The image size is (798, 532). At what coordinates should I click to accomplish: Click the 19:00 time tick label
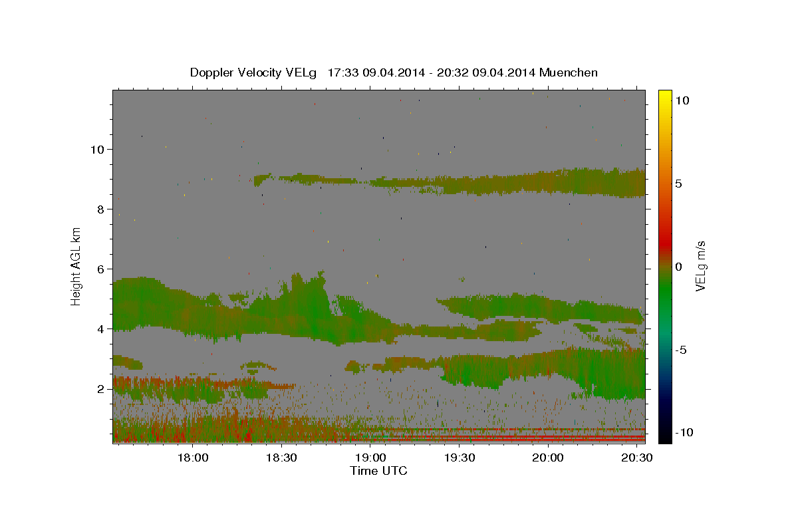pos(371,458)
